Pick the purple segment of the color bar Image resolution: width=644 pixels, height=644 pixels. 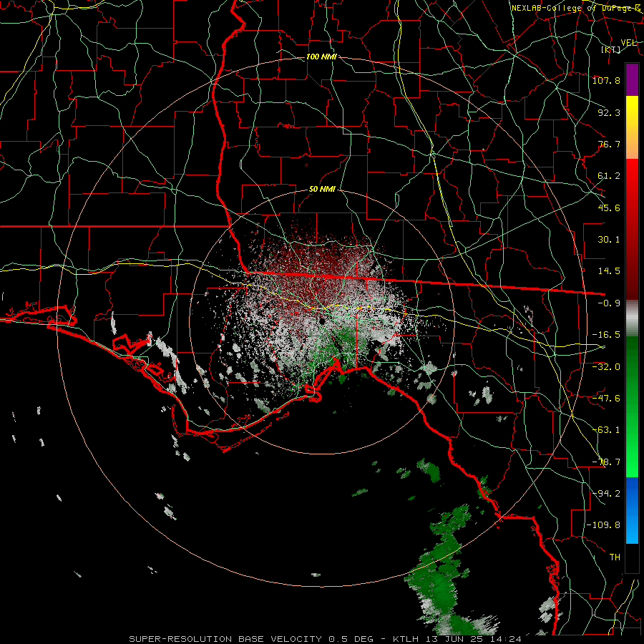pyautogui.click(x=632, y=79)
